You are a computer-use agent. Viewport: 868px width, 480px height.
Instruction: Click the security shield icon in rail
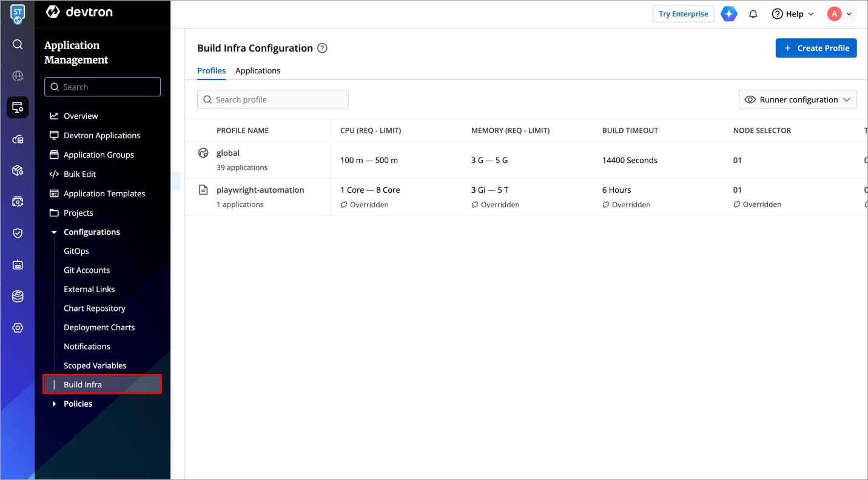coord(18,233)
